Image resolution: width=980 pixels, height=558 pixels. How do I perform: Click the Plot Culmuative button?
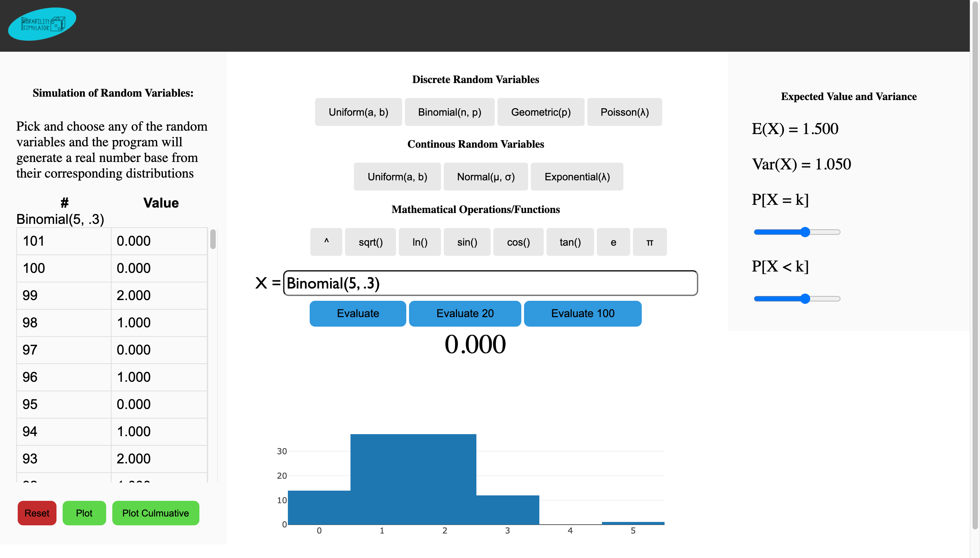[155, 513]
